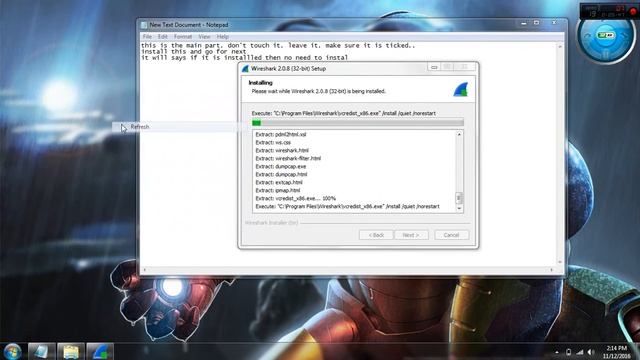The width and height of the screenshot is (640, 360).
Task: Click Notepad horizontal scrollbar right arrow
Action: tap(552, 269)
